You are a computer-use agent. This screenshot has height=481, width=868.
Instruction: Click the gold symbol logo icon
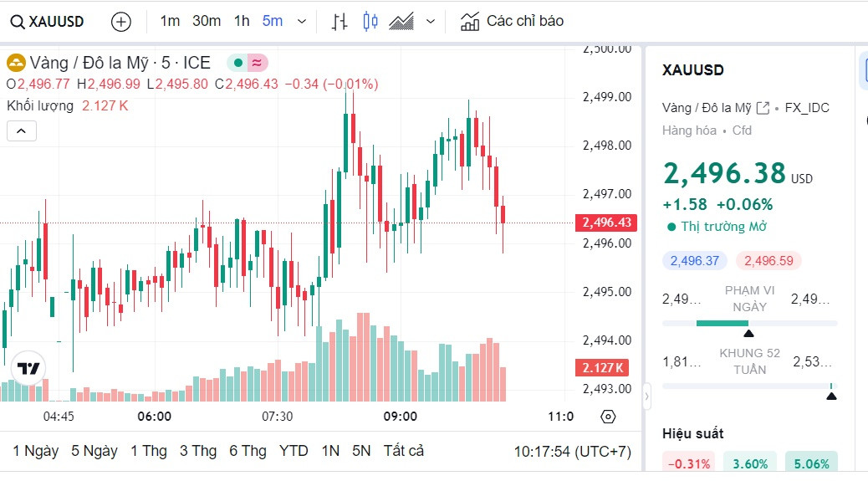(16, 63)
